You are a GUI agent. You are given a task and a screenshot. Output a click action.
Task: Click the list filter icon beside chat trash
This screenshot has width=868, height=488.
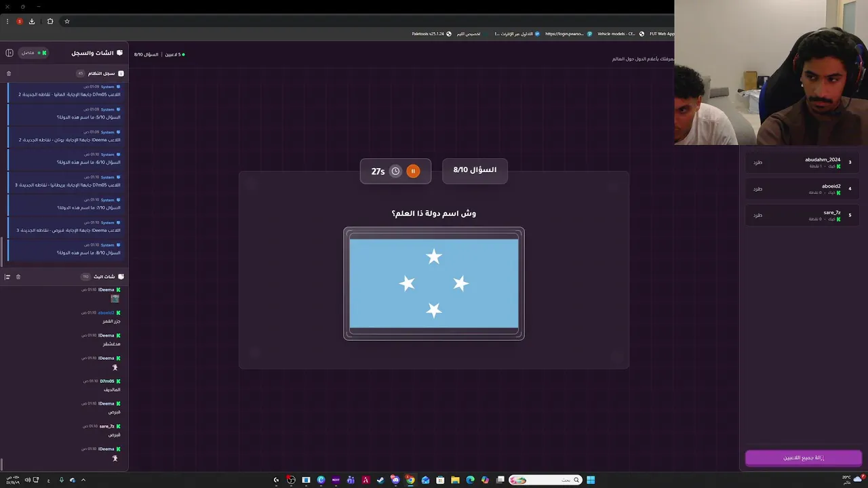(x=7, y=277)
